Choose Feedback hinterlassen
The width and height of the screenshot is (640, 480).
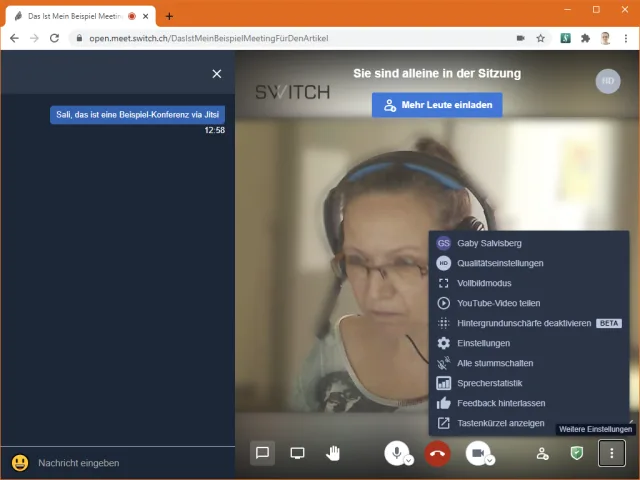[x=529, y=403]
